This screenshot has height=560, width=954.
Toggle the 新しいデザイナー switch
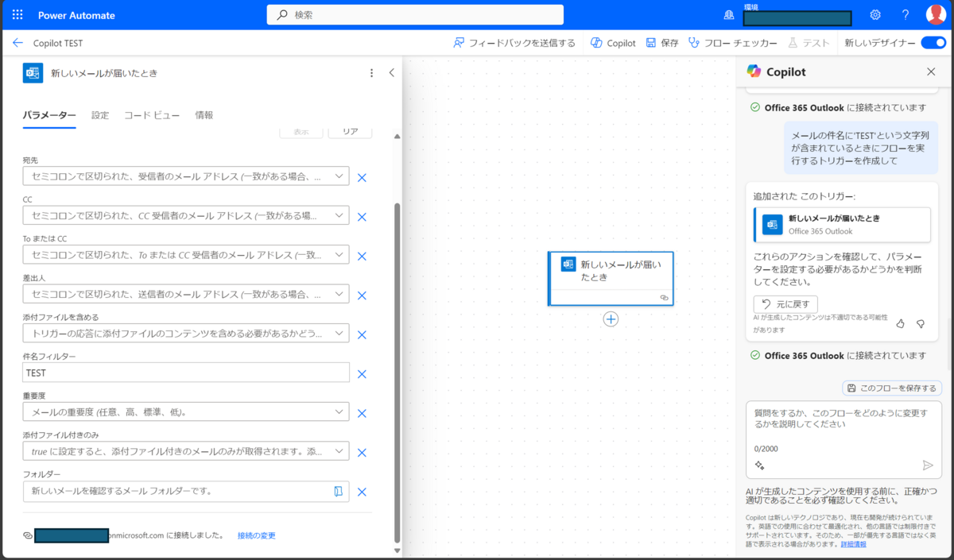coord(933,43)
